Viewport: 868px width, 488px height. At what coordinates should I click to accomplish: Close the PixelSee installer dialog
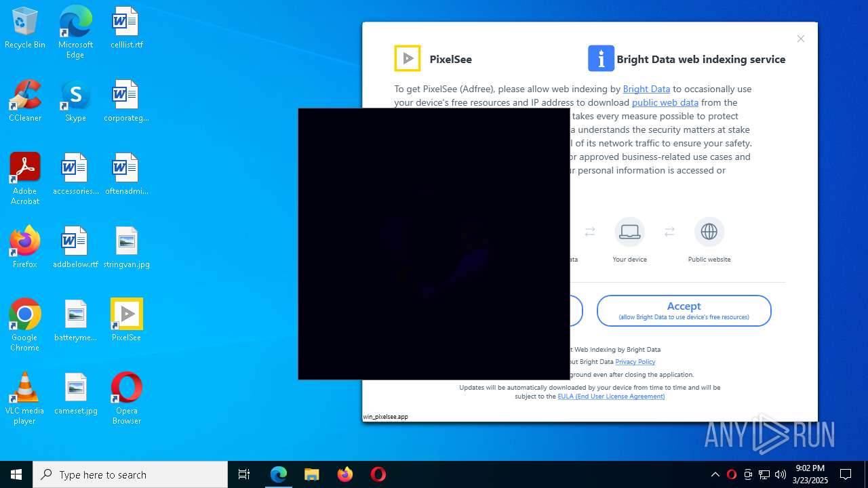coord(801,39)
